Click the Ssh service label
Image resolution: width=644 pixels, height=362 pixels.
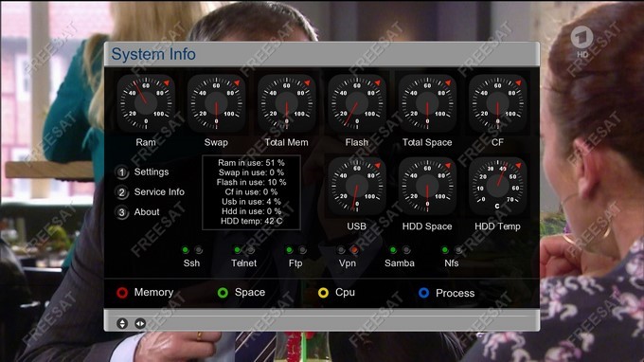[191, 263]
